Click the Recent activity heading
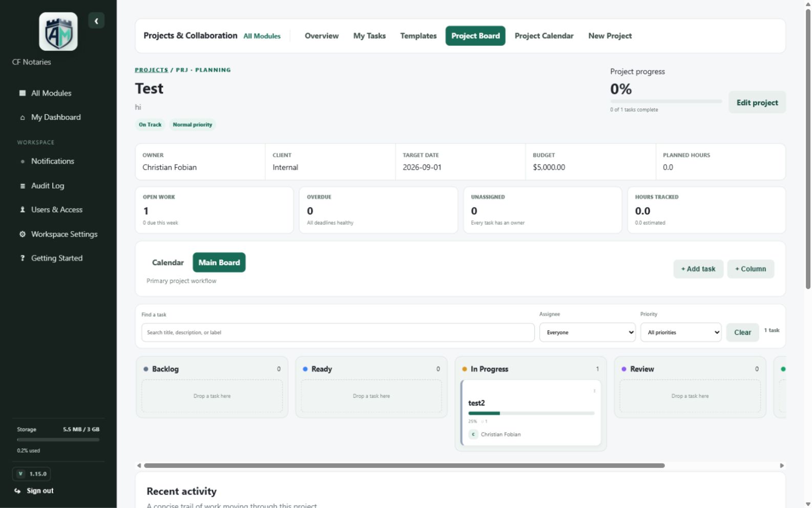Viewport: 812px width, 508px height. 181,492
